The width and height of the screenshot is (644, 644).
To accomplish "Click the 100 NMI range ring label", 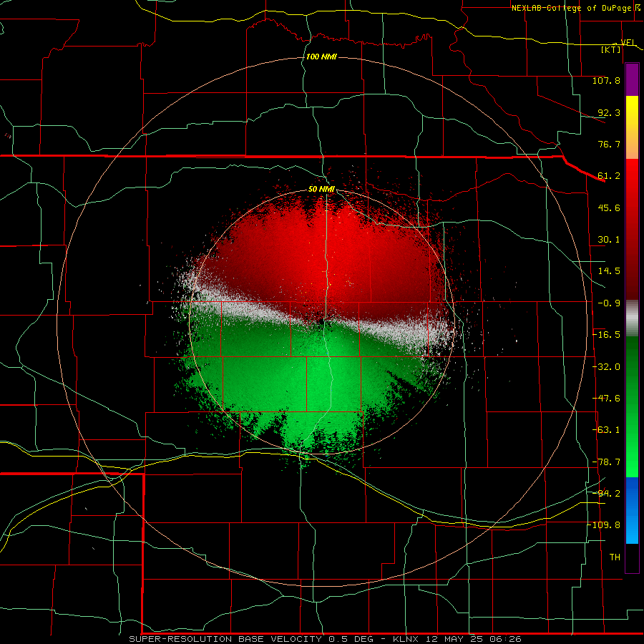I will 321,57.
